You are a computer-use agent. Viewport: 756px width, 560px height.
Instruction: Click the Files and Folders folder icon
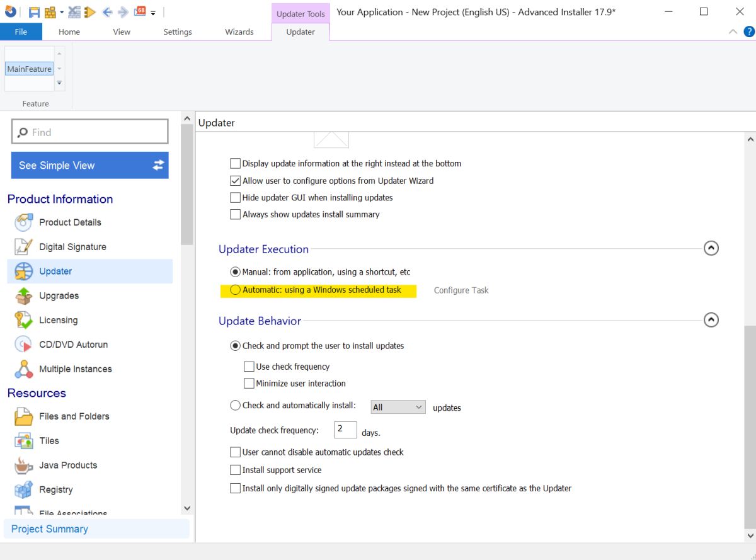pos(23,416)
